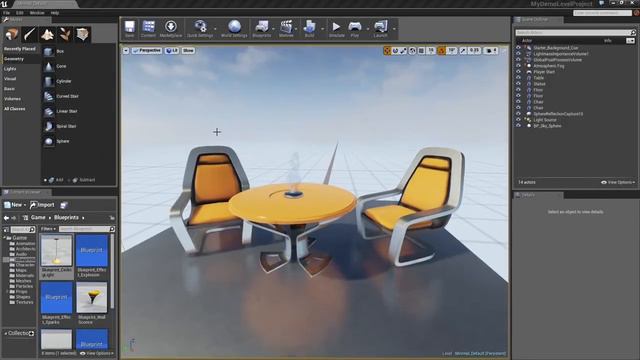This screenshot has width=640, height=360.
Task: Open the File menu
Action: 7,13
